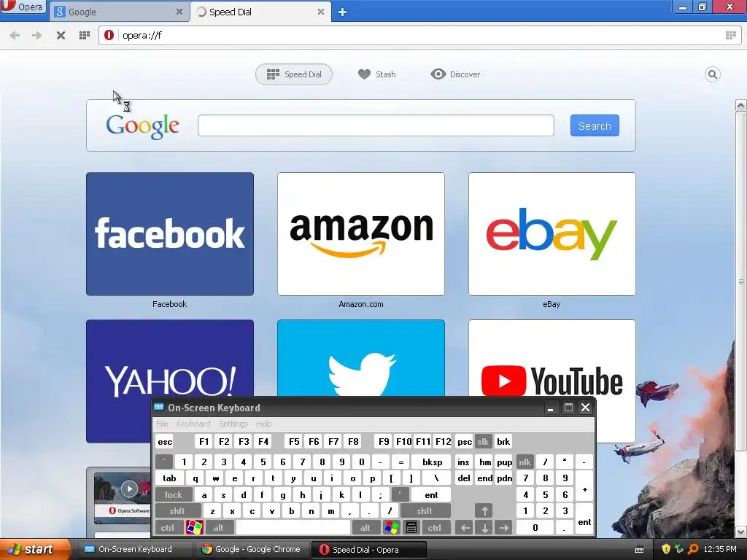The width and height of the screenshot is (747, 560).
Task: Switch to Google Chrome taskbar item
Action: (252, 549)
